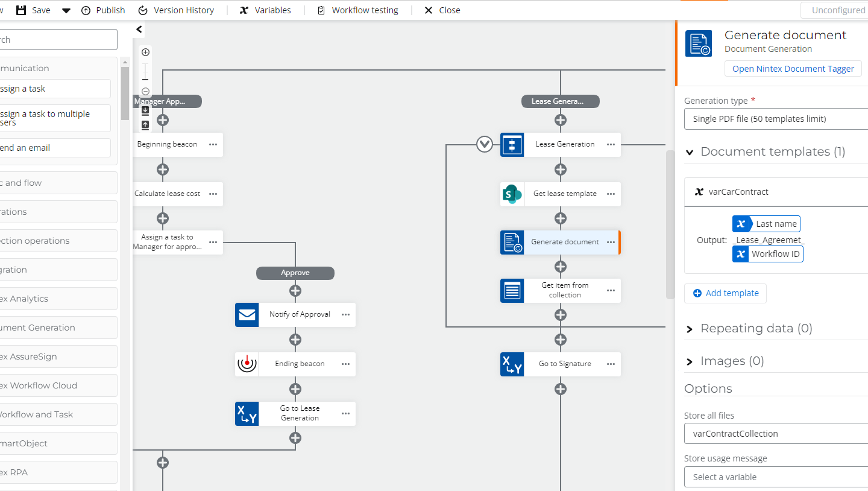Collapse the Document templates section

pos(690,152)
